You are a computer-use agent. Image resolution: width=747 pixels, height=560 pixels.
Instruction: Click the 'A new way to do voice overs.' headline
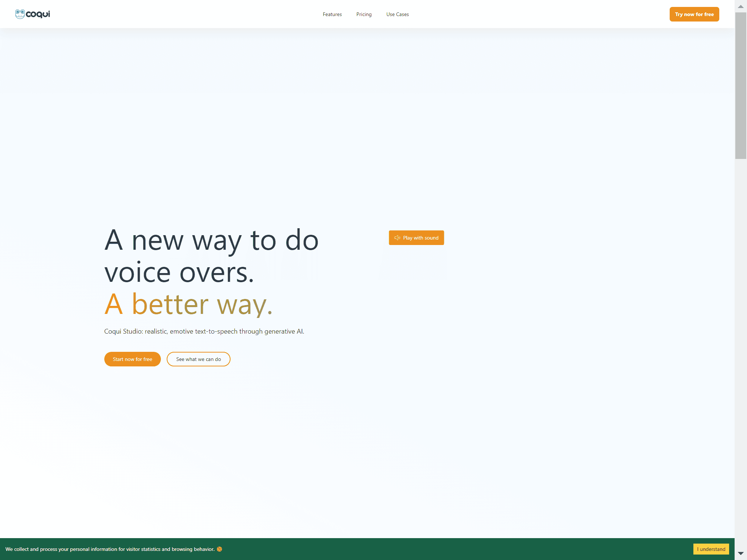point(212,256)
